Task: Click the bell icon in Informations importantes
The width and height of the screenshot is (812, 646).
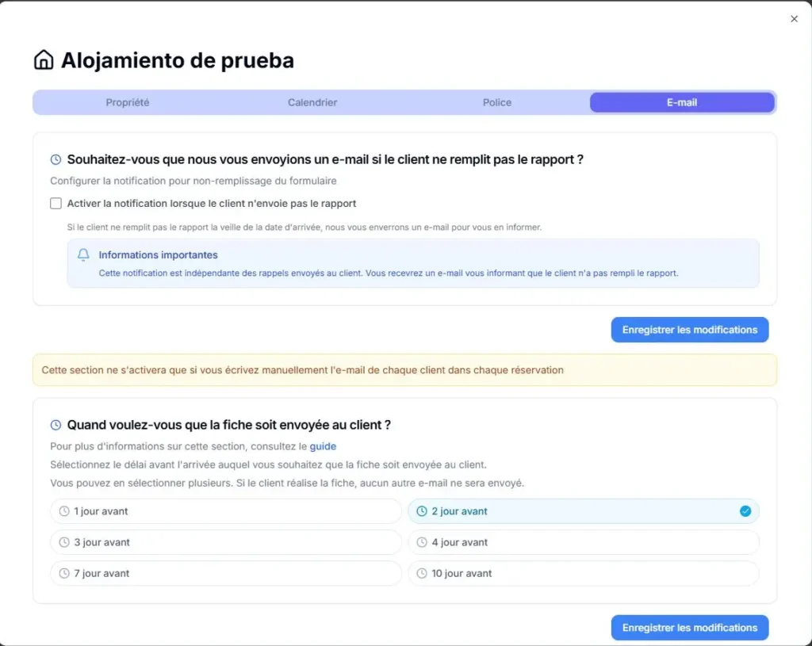Action: [82, 254]
